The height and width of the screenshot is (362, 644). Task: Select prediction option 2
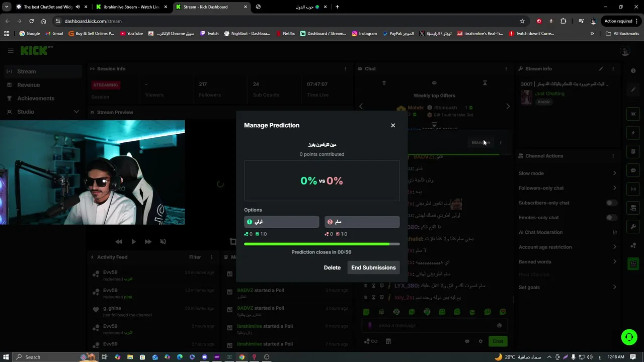362,222
